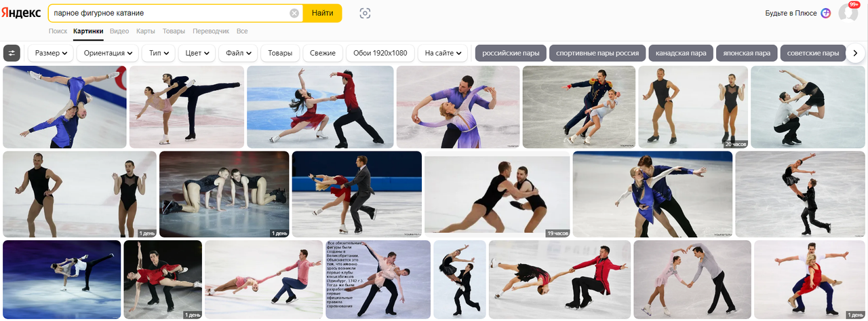Open image of two skaters crawling on ice

224,194
